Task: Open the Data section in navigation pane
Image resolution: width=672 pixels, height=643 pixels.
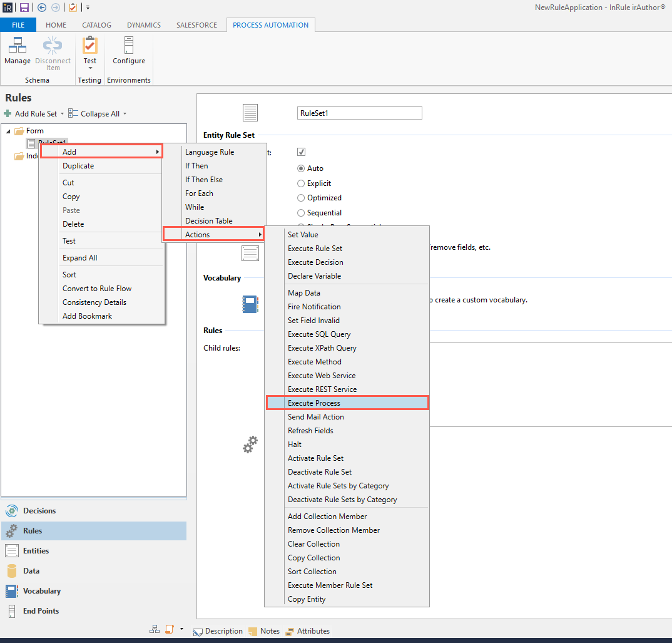Action: [x=31, y=571]
